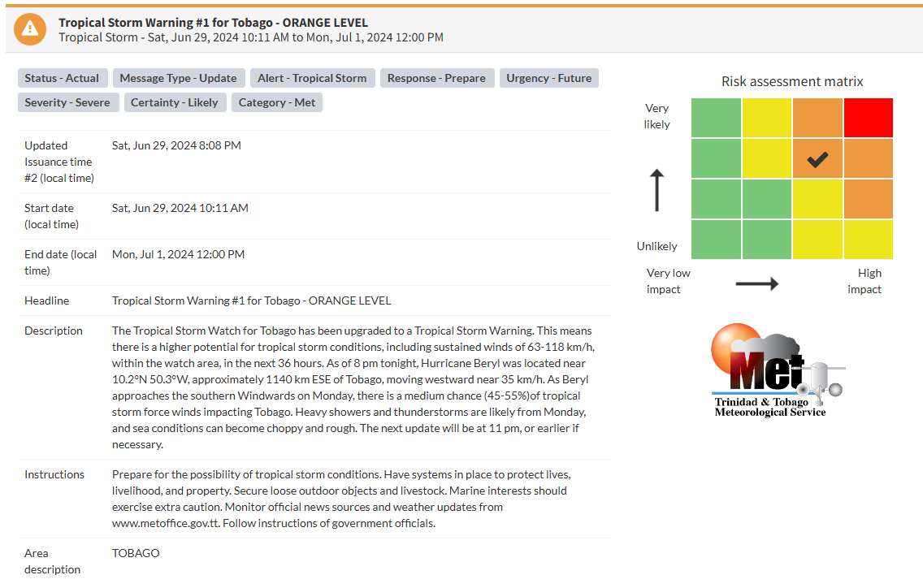
Task: Select the Certainty - Likely tag
Action: click(175, 102)
